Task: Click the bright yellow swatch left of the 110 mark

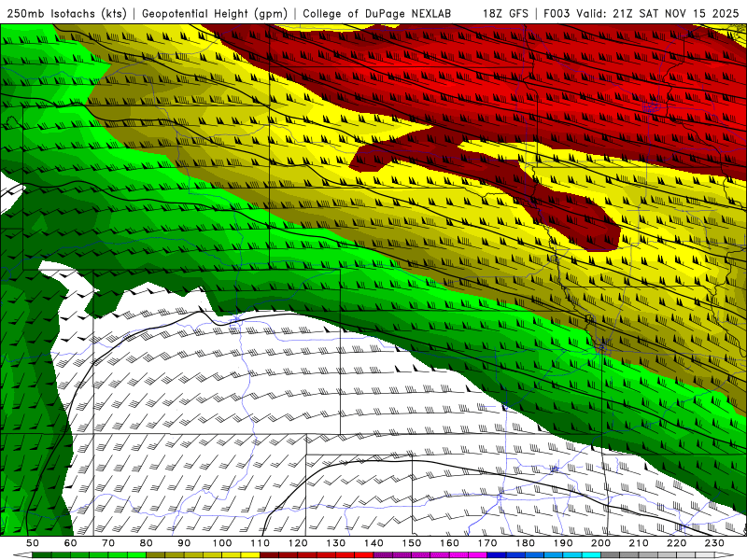Action: pyautogui.click(x=250, y=555)
